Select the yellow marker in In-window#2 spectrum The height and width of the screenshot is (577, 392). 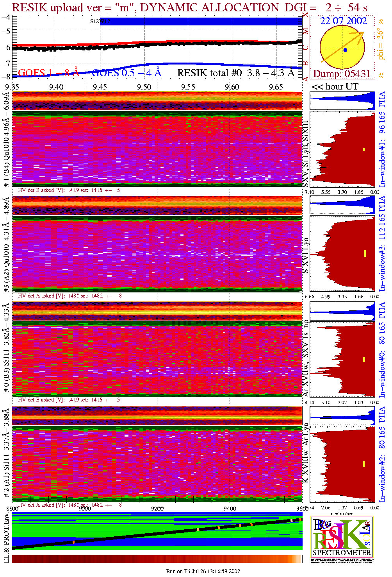pos(364,464)
